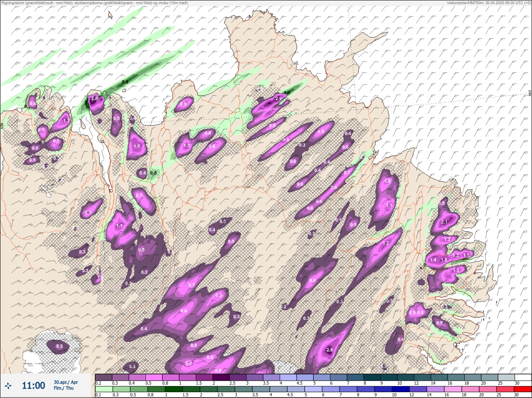Select darkest purple 2 swatch in upper legend
This screenshot has width=532, height=398.
point(221,377)
